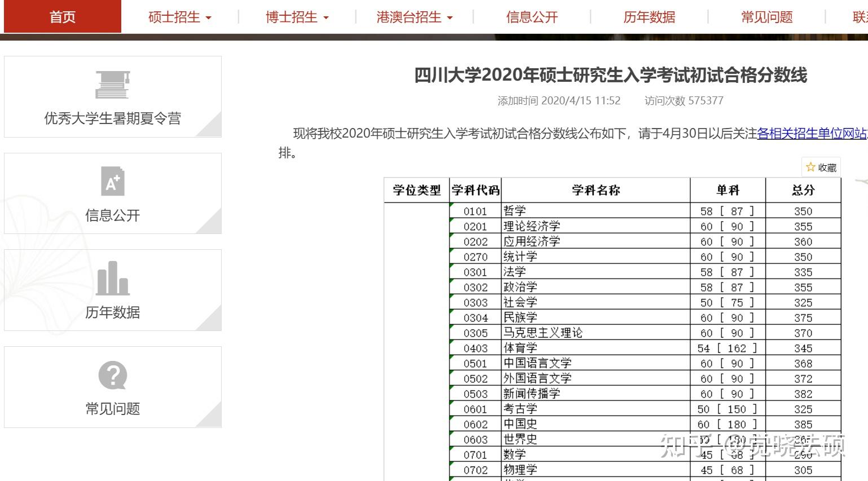Image resolution: width=868 pixels, height=481 pixels.
Task: Click the question mark bubble icon
Action: click(113, 376)
